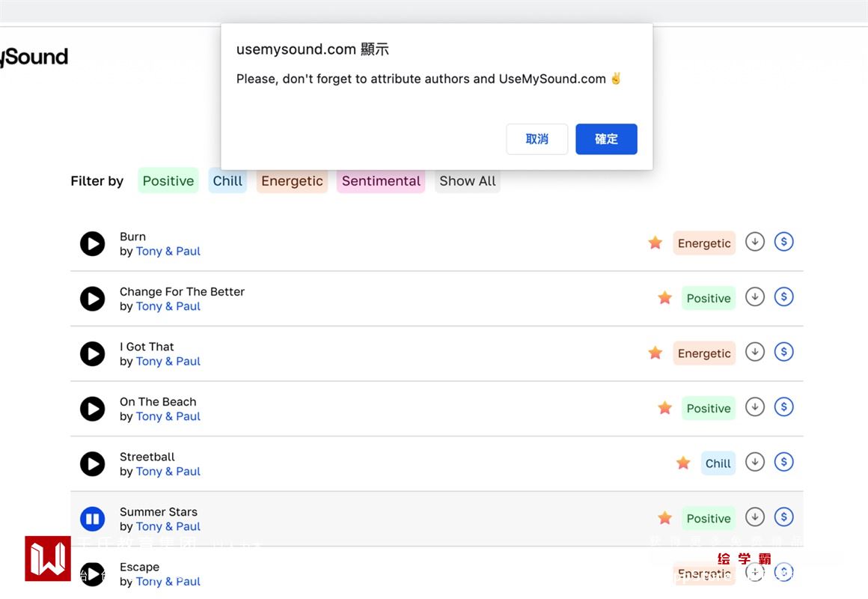Play the track Burn
The image size is (868, 599).
pyautogui.click(x=93, y=243)
